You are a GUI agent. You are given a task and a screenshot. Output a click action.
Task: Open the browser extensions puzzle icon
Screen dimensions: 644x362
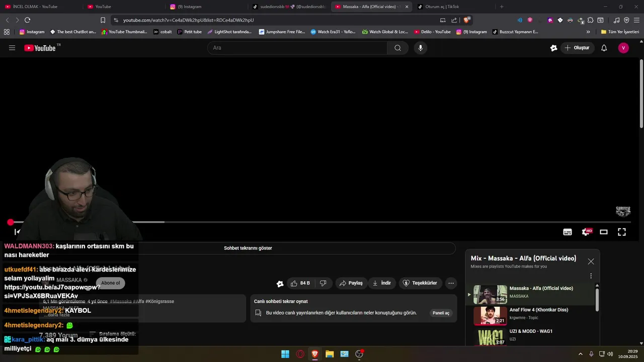(x=591, y=20)
